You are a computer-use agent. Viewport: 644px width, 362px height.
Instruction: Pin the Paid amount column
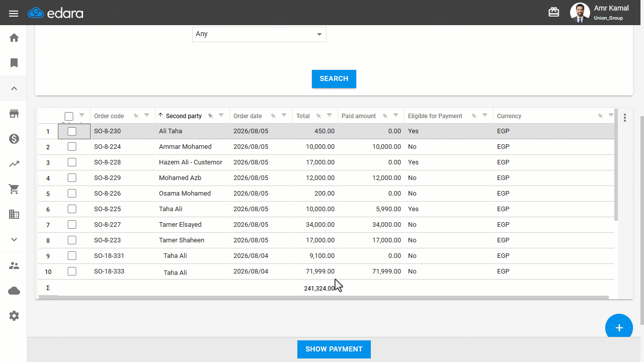coord(385,116)
